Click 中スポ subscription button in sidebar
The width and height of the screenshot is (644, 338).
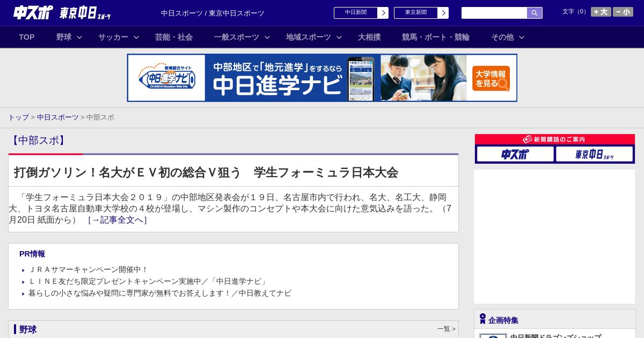[515, 154]
